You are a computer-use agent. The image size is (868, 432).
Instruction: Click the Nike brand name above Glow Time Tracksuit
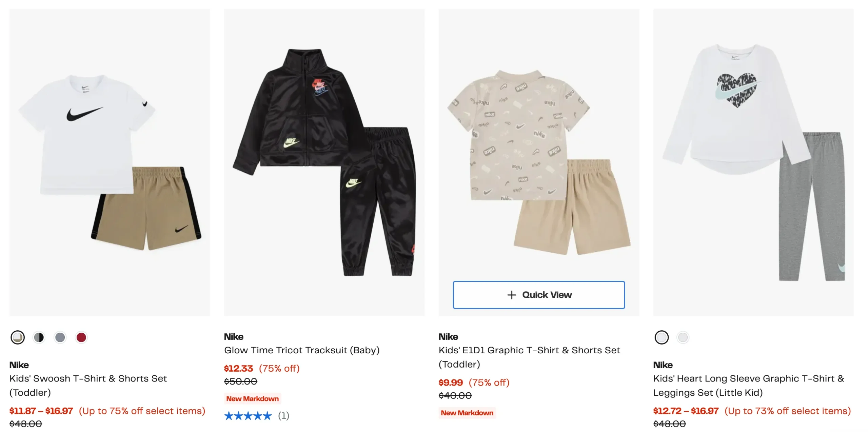(x=234, y=337)
